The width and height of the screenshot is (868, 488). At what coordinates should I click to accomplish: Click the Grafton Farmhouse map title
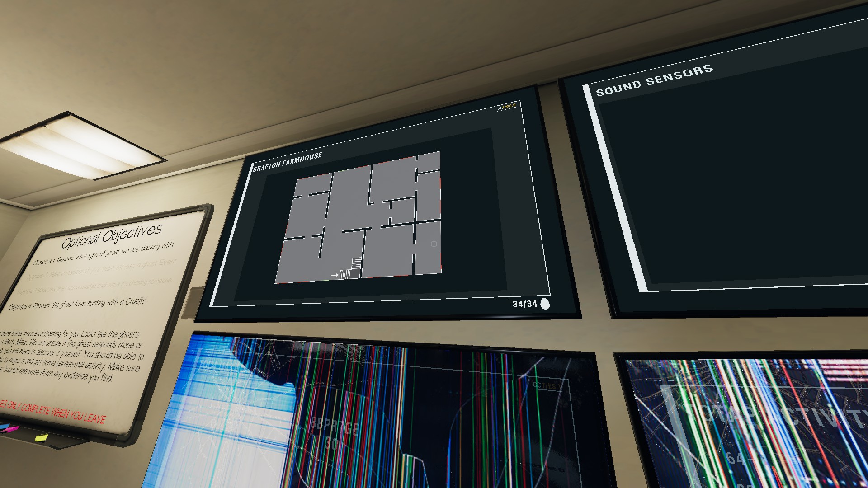click(x=288, y=162)
